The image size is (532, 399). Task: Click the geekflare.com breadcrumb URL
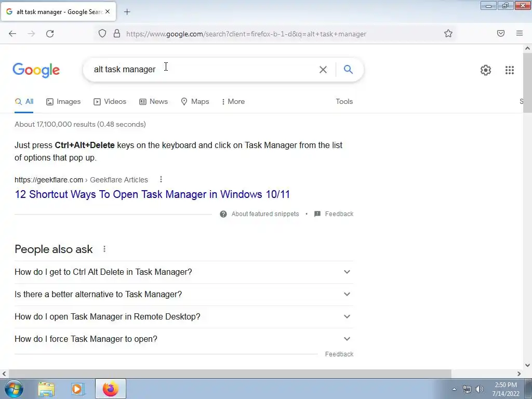(81, 180)
